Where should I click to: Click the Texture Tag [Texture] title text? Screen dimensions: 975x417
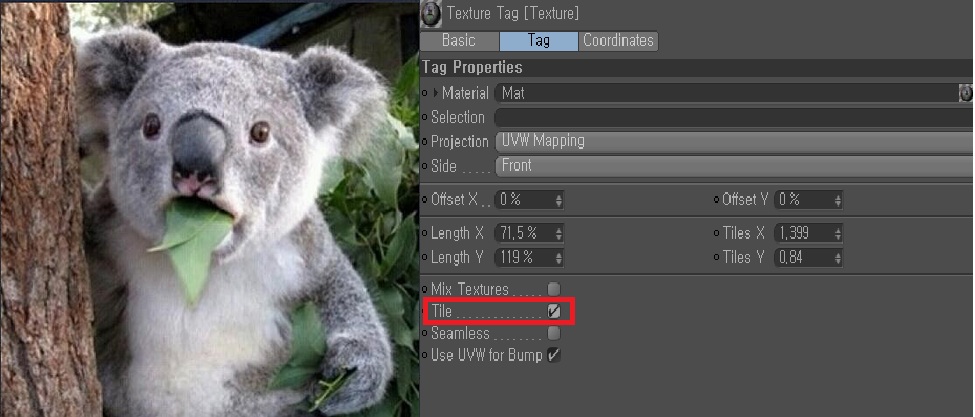click(513, 13)
